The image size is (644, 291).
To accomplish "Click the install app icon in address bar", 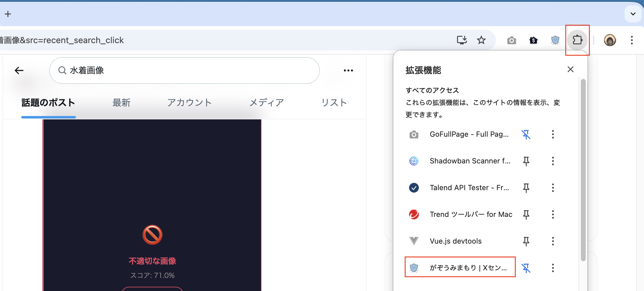I will pyautogui.click(x=462, y=40).
